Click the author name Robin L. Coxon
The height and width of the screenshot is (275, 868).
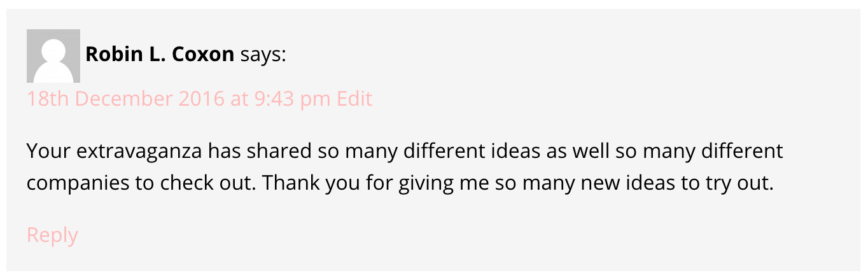tap(160, 55)
